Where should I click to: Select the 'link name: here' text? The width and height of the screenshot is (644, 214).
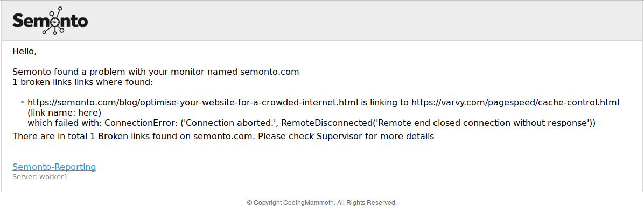click(x=65, y=112)
